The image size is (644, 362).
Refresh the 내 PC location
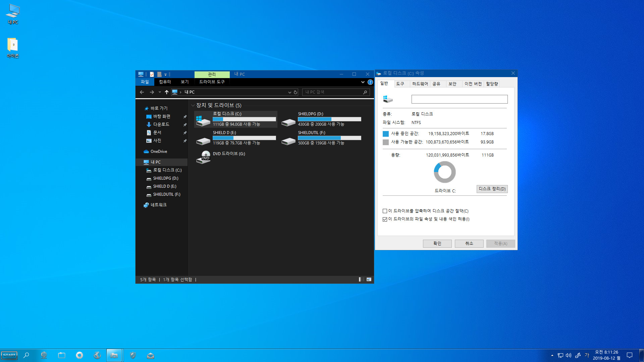click(x=296, y=92)
